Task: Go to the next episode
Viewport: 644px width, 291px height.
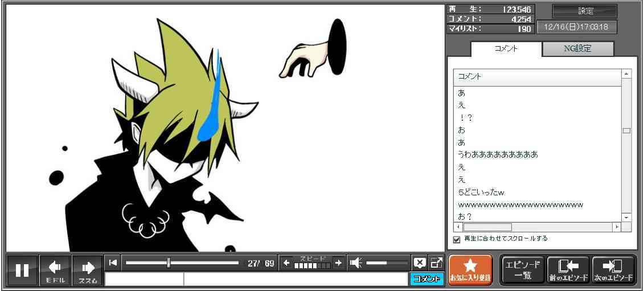Action: (613, 270)
